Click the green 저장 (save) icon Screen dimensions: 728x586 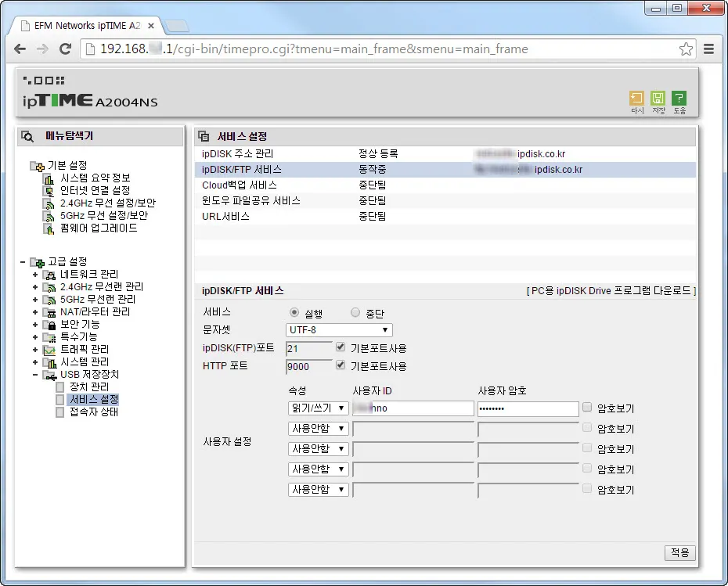[x=658, y=99]
